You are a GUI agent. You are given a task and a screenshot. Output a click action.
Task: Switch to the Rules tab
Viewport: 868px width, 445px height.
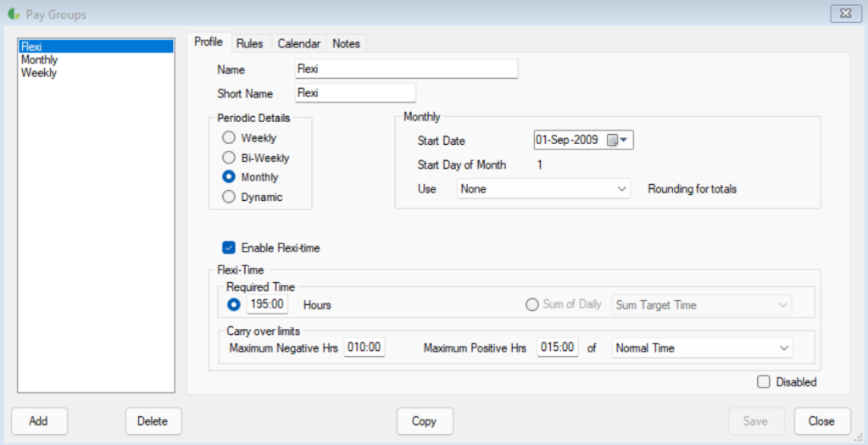tap(250, 44)
